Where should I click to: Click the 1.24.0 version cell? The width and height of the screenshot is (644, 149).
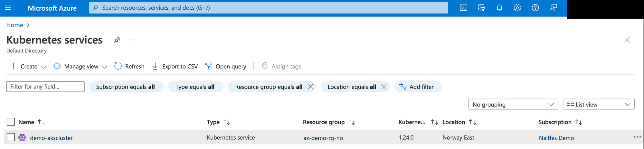[406, 137]
